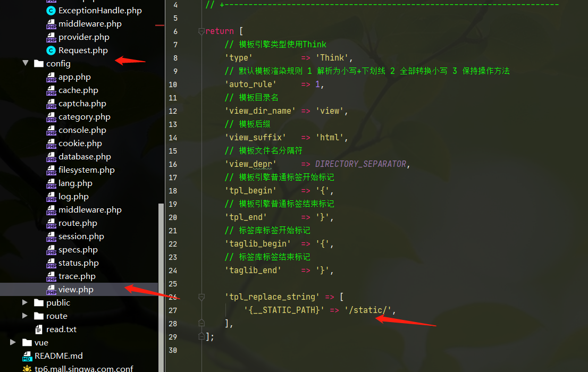Click fold end marker at line 28
The width and height of the screenshot is (588, 372).
tap(201, 323)
